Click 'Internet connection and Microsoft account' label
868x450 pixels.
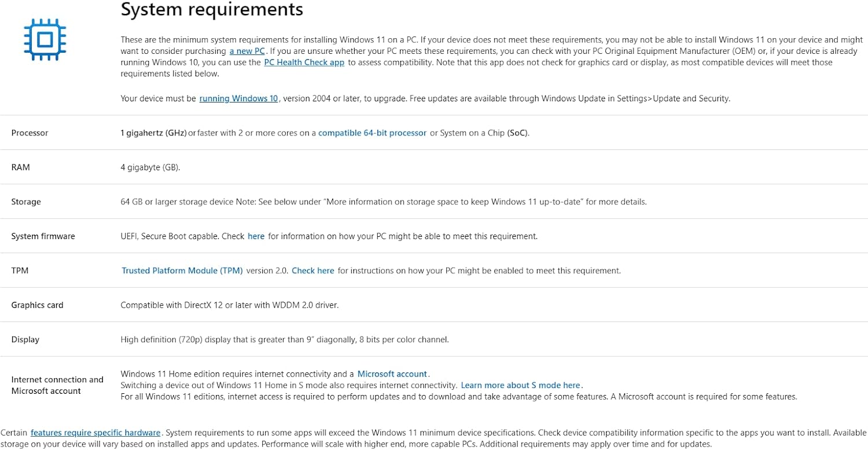(57, 385)
